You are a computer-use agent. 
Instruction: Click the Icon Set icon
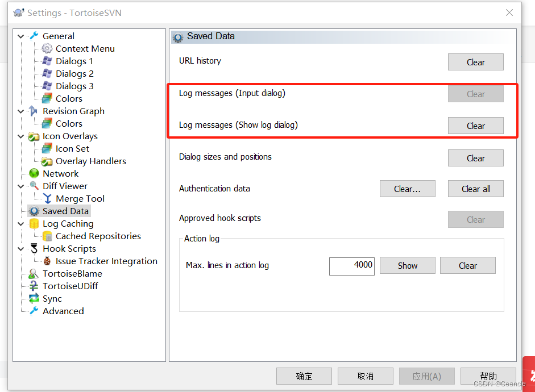point(47,149)
